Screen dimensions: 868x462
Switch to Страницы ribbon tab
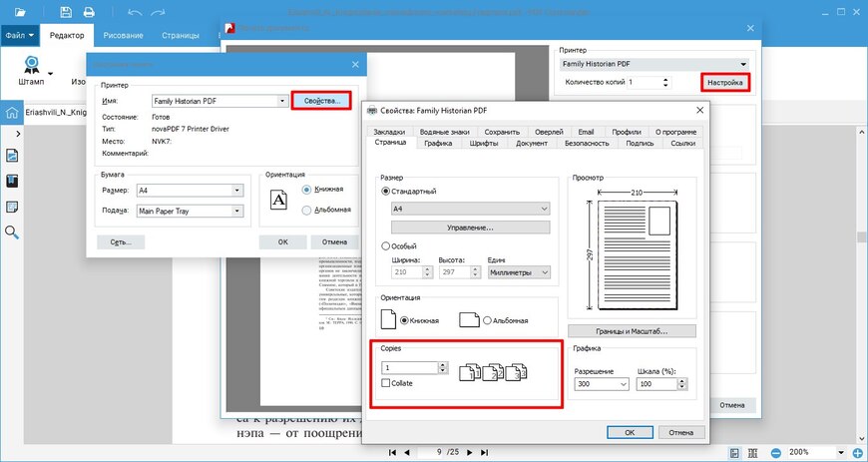pyautogui.click(x=181, y=35)
